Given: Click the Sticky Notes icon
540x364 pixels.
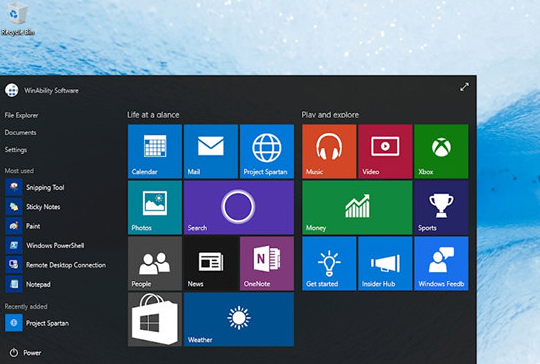Looking at the screenshot, I should [14, 207].
